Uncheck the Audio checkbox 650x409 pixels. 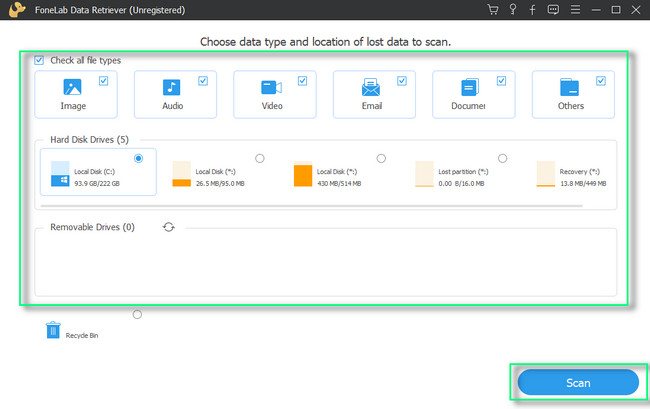203,81
